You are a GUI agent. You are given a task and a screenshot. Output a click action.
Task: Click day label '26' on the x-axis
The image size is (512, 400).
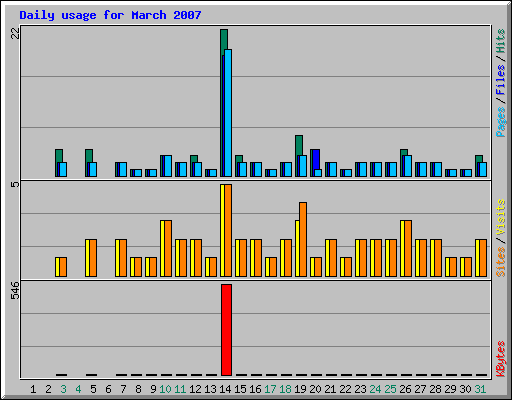405,389
